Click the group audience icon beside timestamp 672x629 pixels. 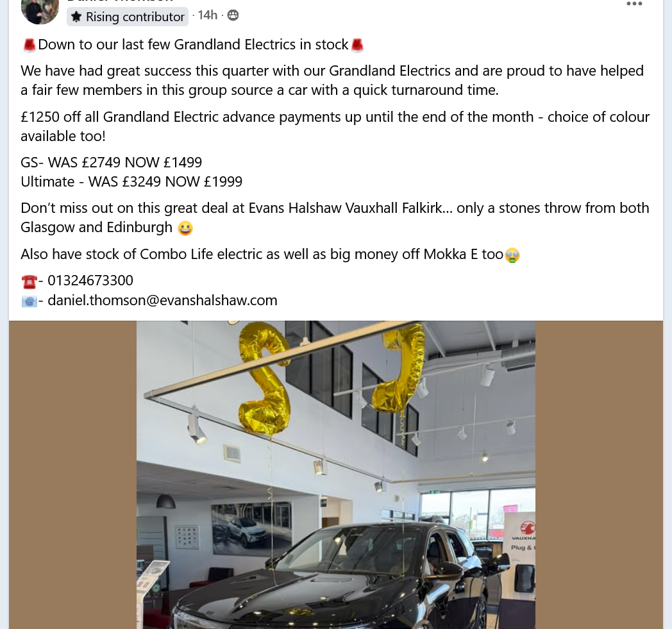(x=233, y=15)
